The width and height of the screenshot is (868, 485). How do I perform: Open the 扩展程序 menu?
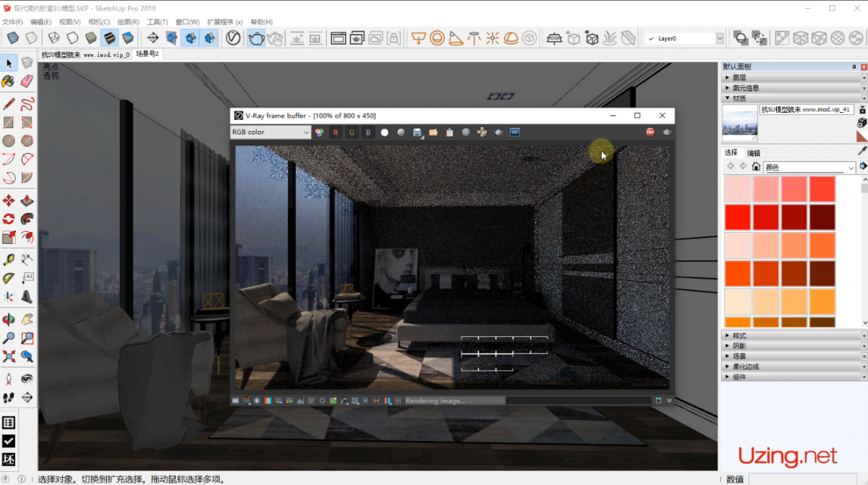(x=224, y=22)
